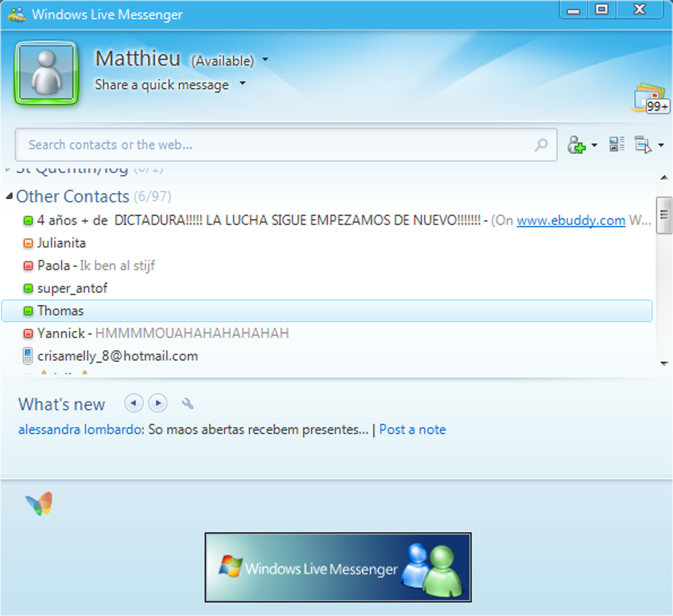The height and width of the screenshot is (616, 673).
Task: Open the Available status dropdown arrow
Action: click(x=266, y=59)
